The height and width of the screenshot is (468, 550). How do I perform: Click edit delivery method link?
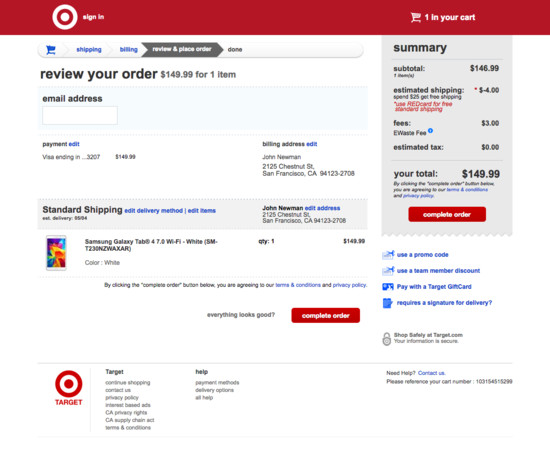pos(154,211)
